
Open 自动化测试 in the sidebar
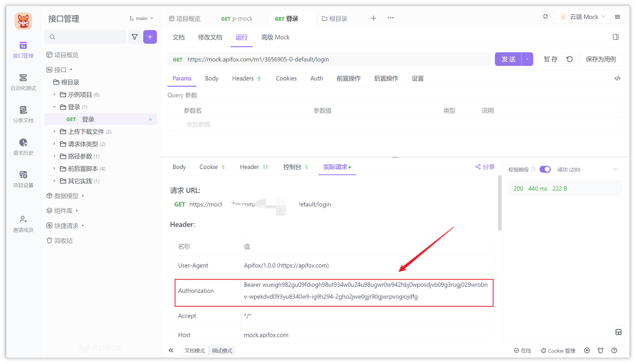23,82
